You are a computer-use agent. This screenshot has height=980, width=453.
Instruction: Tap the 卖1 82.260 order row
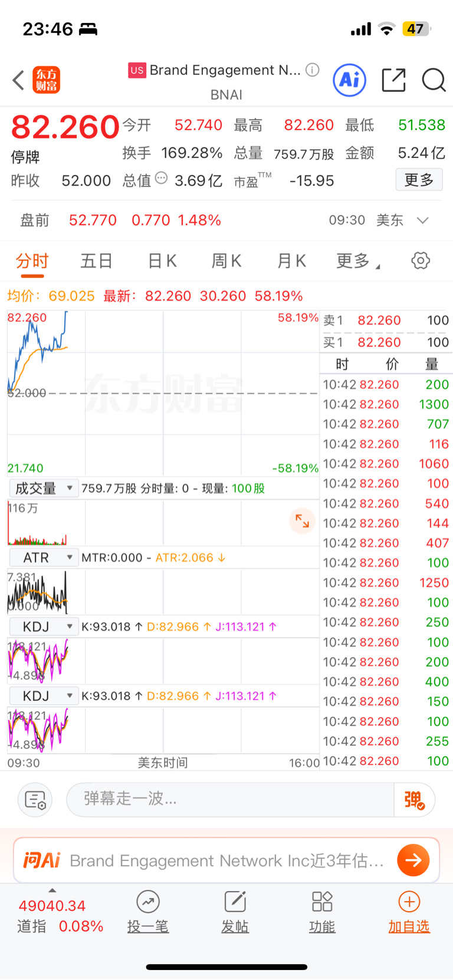(x=386, y=321)
